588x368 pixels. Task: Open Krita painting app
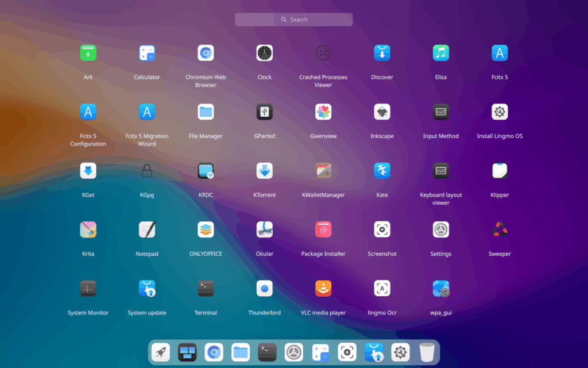tap(88, 230)
